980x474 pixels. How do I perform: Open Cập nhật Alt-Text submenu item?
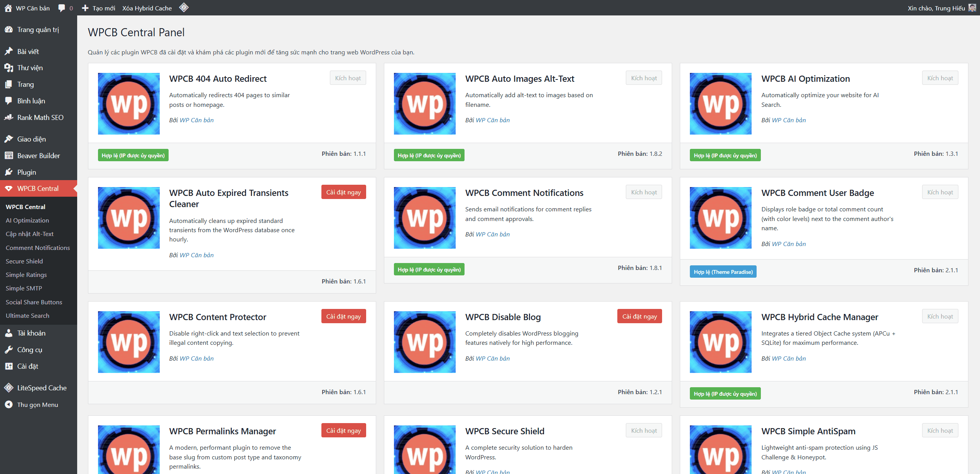(30, 234)
